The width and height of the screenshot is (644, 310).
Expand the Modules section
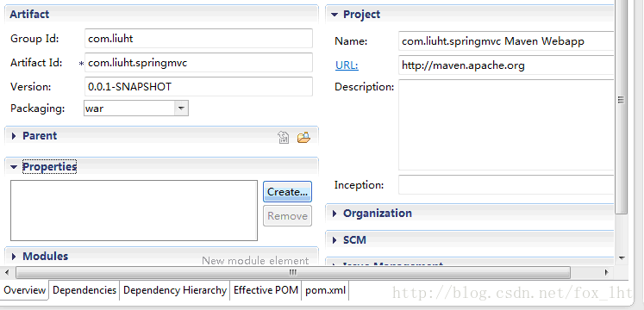point(14,257)
